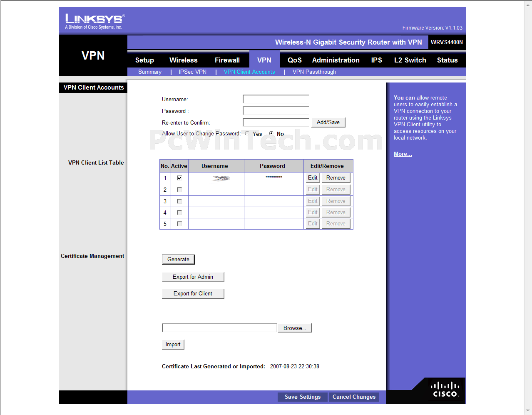Click the Remove button in row 3
532x415 pixels.
[x=336, y=201]
